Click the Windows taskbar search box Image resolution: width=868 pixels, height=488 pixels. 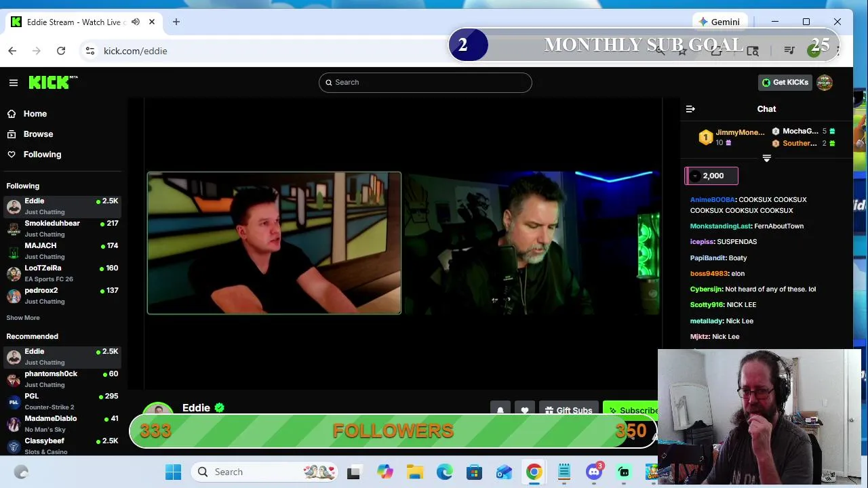264,472
